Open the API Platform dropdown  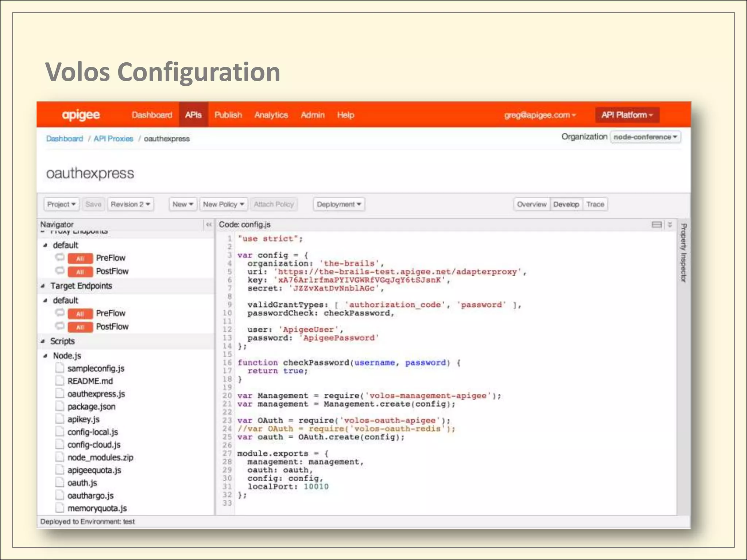(x=627, y=115)
